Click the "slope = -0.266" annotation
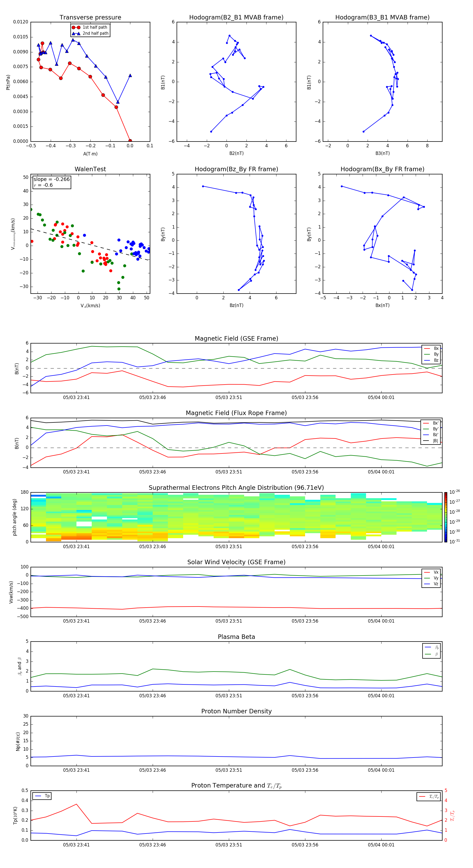Image resolution: width=473 pixels, height=868 pixels. point(52,179)
